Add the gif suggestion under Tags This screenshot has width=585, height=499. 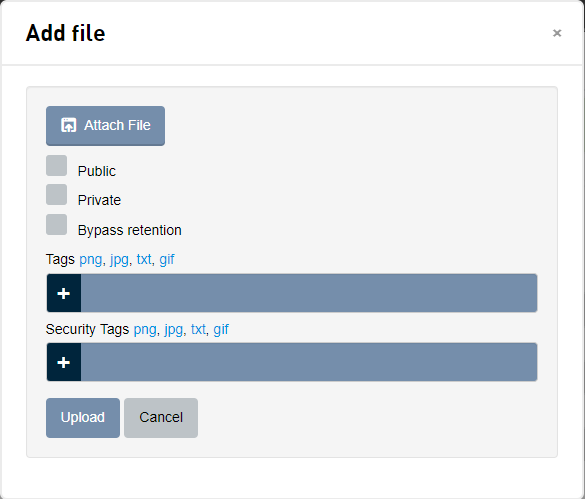click(167, 260)
